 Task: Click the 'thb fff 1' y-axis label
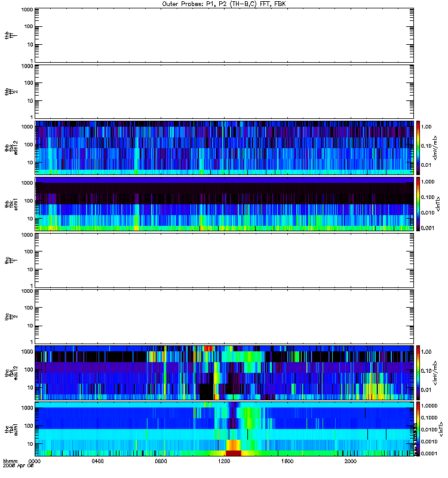[x=11, y=36]
